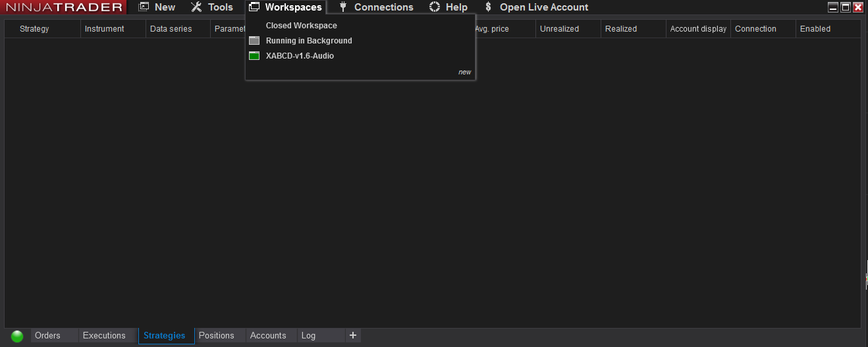The image size is (868, 347).
Task: Maximize the NinjaTrader window
Action: pyautogui.click(x=846, y=7)
